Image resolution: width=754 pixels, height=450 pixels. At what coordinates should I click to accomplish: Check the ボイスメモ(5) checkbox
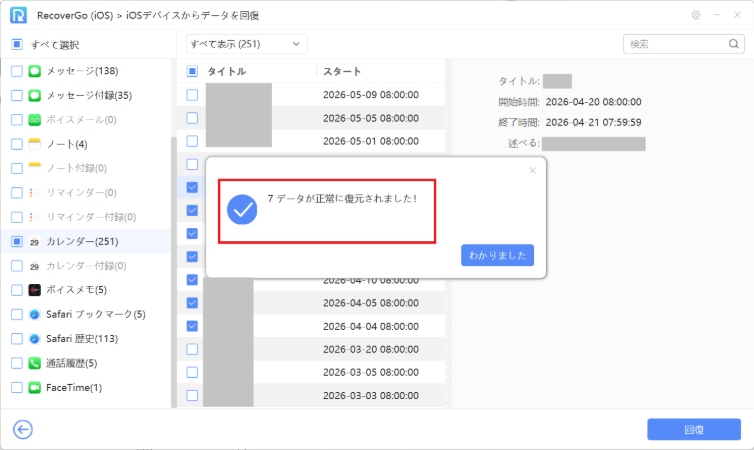[x=17, y=290]
